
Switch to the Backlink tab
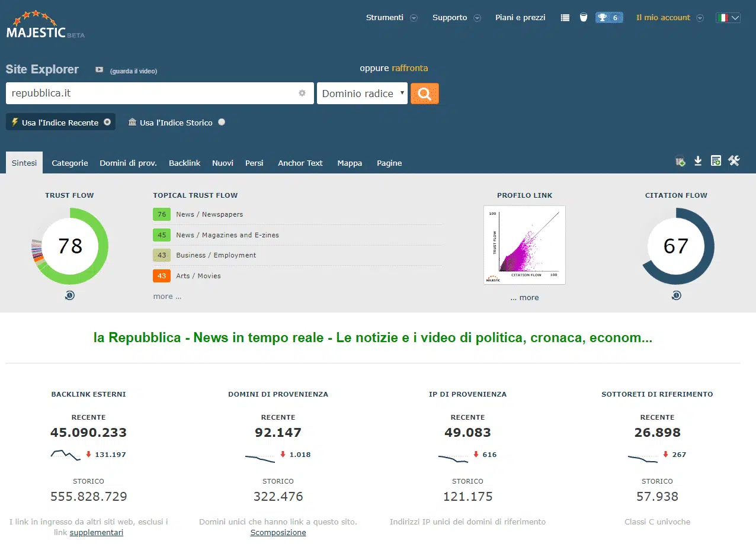coord(185,163)
